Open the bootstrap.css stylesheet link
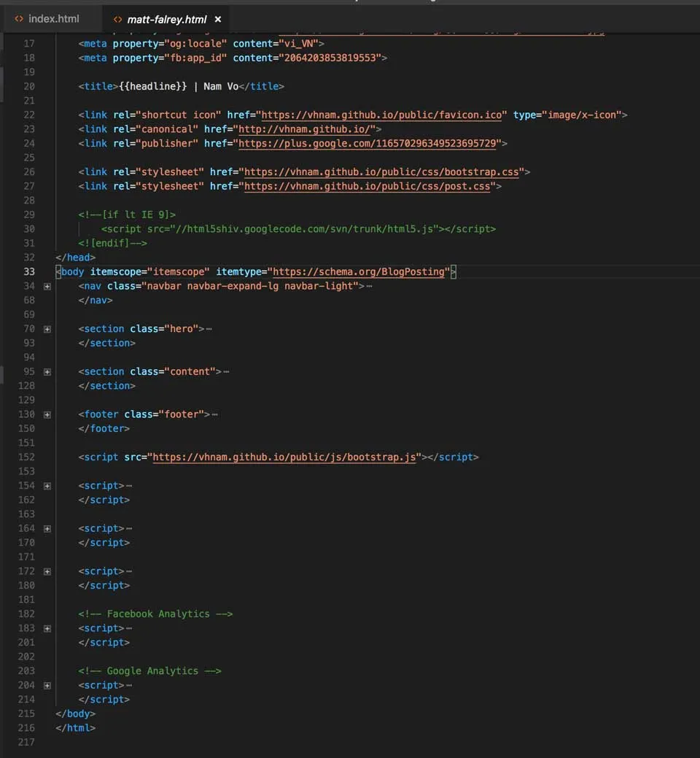 pos(381,172)
